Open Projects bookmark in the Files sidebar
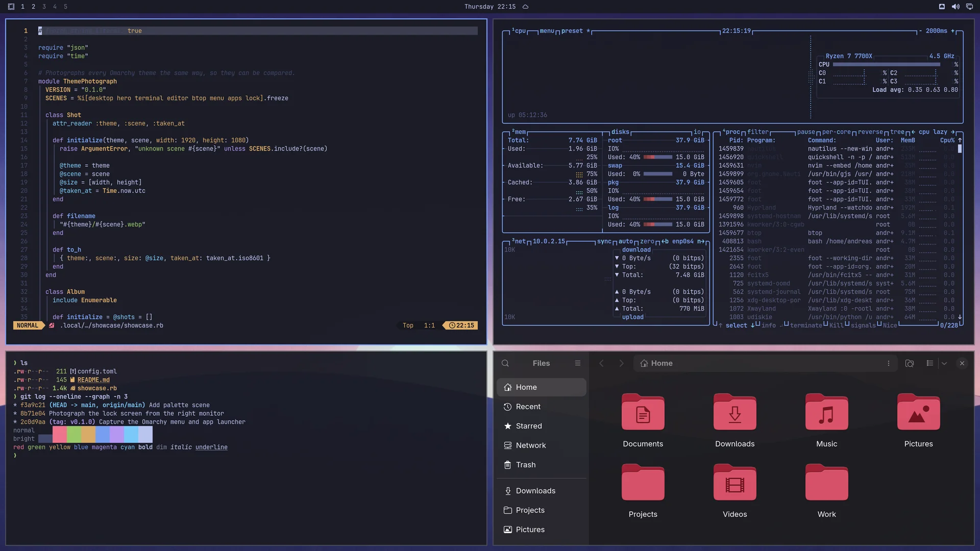The width and height of the screenshot is (980, 551). pos(541,510)
